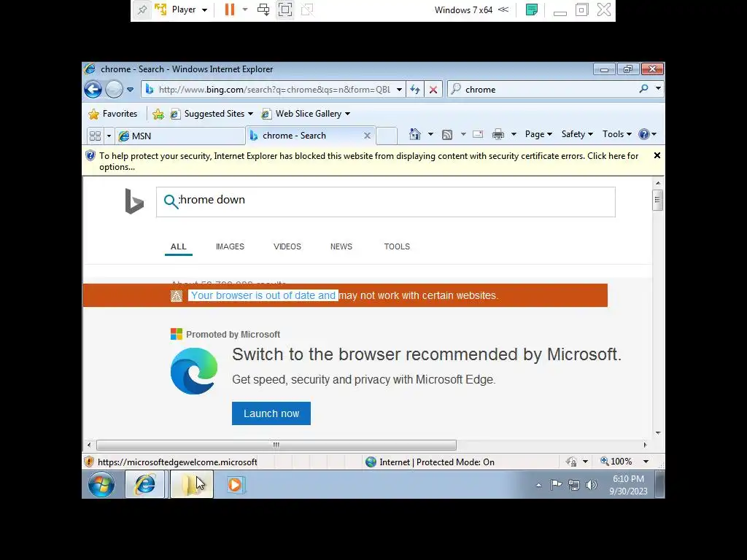The width and height of the screenshot is (747, 560).
Task: Click the page up scroll arrow
Action: coord(658,183)
